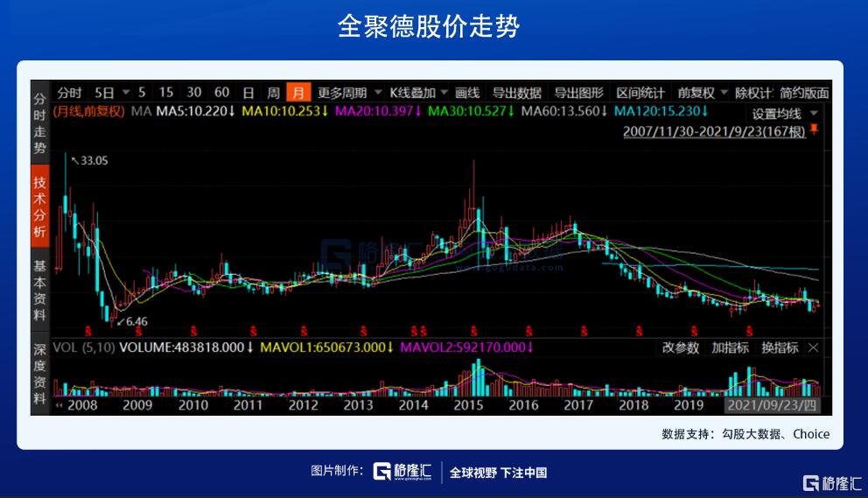Switch to the 周 weekly K-line
868x498 pixels.
(x=273, y=93)
